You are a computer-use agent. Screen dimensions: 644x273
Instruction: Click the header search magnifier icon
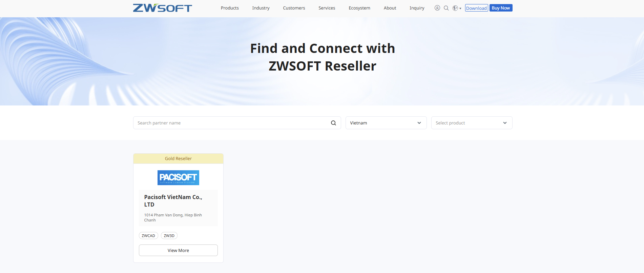pyautogui.click(x=446, y=8)
